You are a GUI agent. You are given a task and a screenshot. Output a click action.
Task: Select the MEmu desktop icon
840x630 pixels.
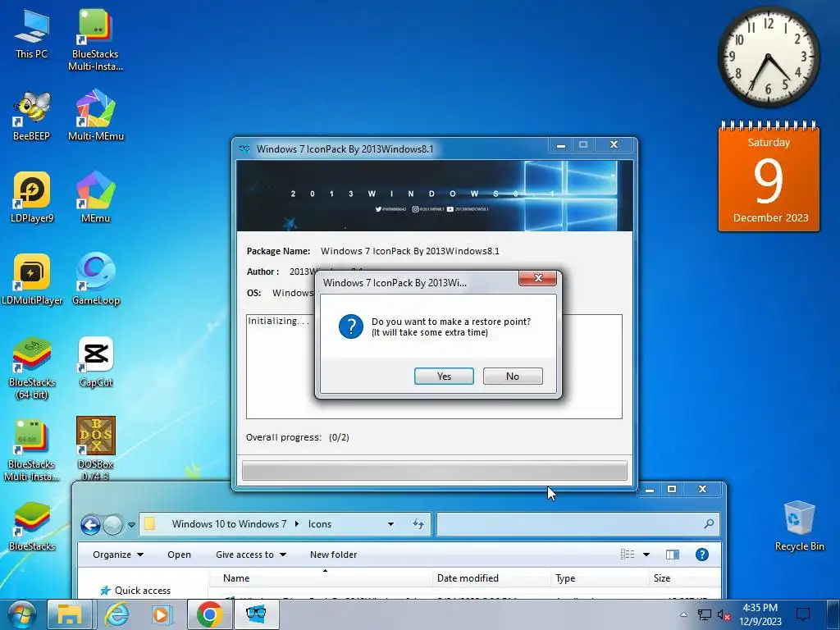(96, 198)
